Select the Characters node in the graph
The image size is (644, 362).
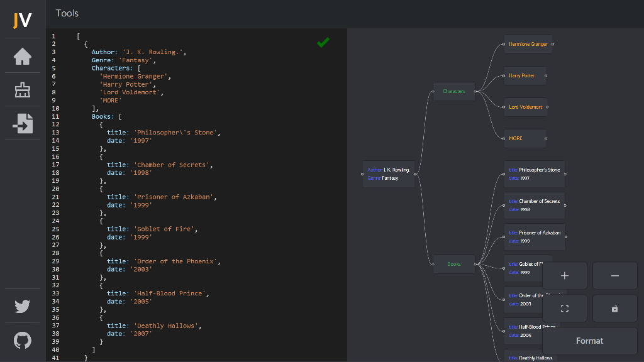coord(454,91)
